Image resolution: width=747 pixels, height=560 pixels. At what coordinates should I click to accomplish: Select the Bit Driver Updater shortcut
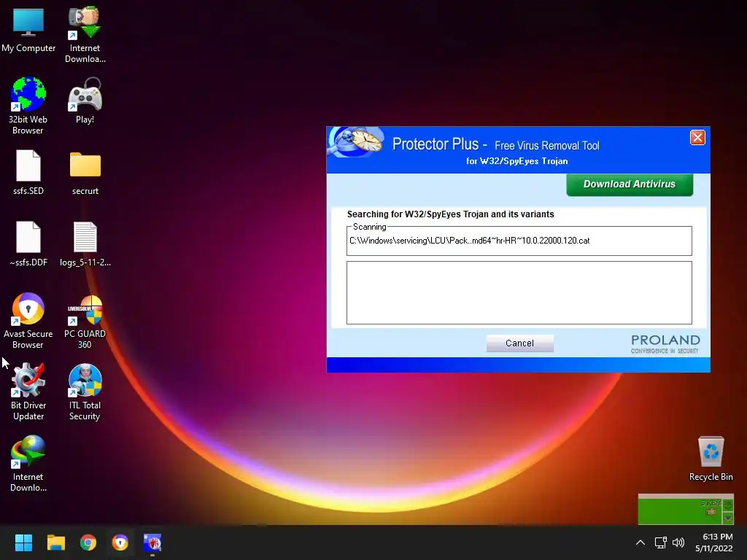click(28, 392)
